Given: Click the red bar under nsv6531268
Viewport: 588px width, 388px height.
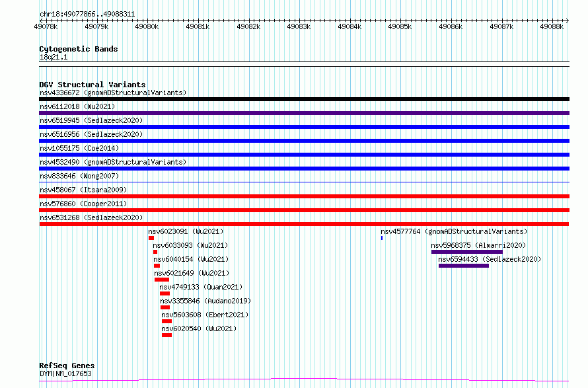Looking at the screenshot, I should tap(304, 224).
